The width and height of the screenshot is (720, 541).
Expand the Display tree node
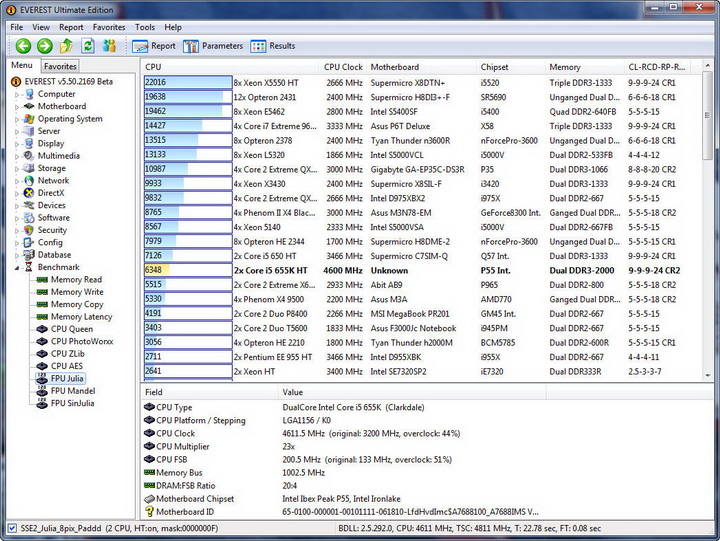(x=17, y=144)
